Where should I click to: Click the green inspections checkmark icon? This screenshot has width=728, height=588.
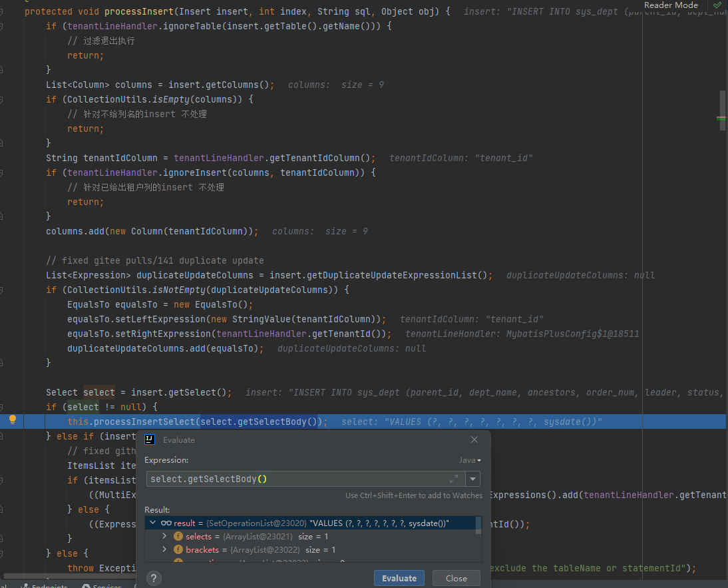[x=717, y=5]
